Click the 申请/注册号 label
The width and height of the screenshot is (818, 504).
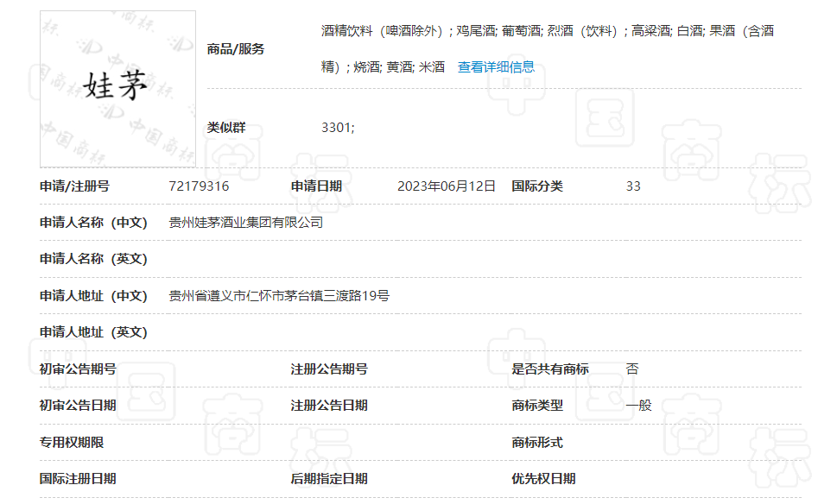click(74, 186)
